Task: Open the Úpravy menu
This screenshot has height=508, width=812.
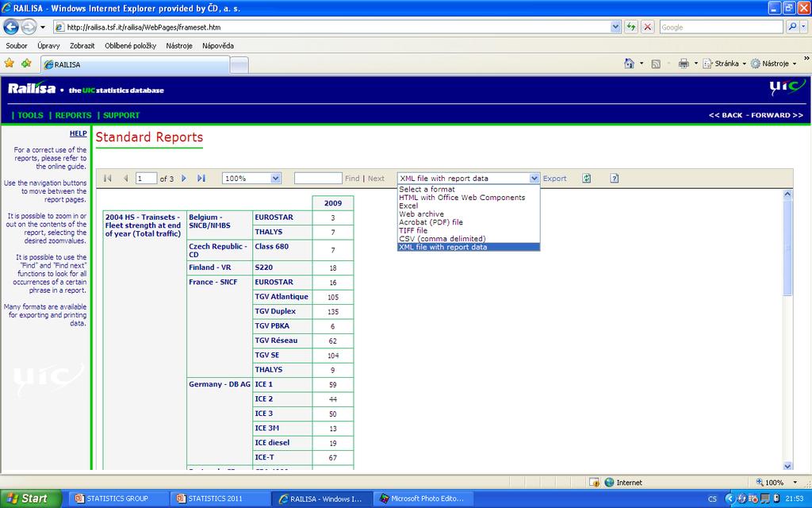Action: tap(48, 45)
